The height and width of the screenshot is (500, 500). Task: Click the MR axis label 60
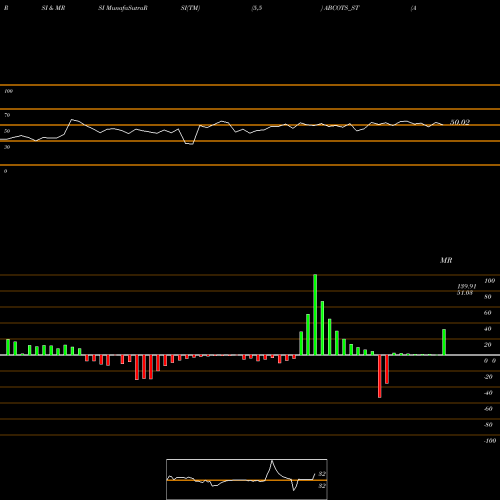pos(488,313)
